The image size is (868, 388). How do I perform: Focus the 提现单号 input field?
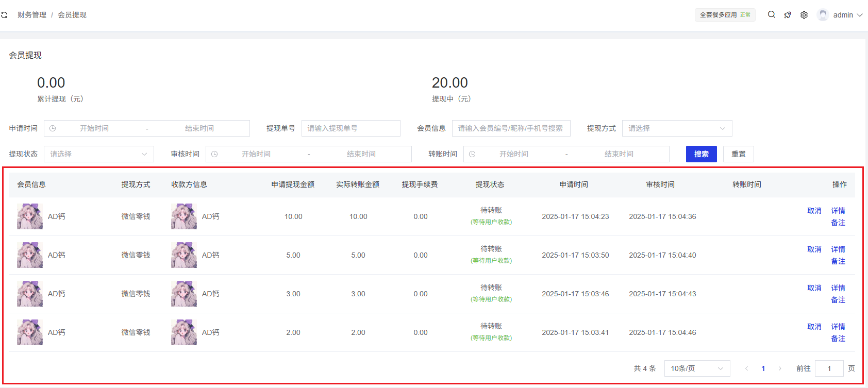[350, 128]
